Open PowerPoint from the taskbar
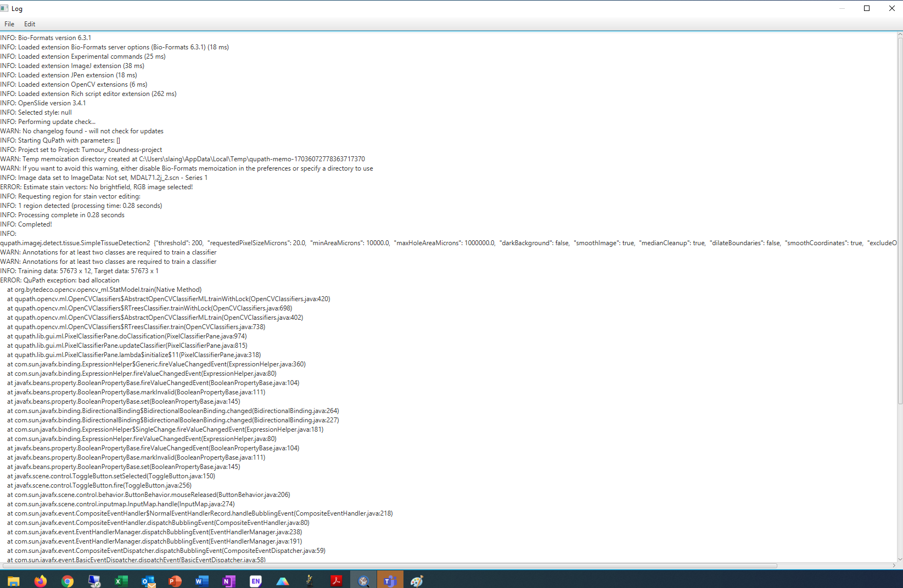 tap(175, 580)
